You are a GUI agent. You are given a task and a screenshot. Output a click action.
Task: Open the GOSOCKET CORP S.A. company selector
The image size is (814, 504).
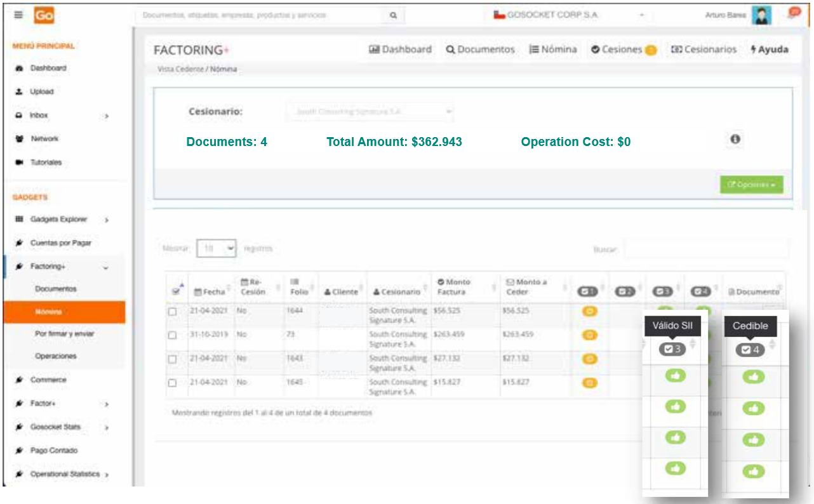pyautogui.click(x=570, y=15)
